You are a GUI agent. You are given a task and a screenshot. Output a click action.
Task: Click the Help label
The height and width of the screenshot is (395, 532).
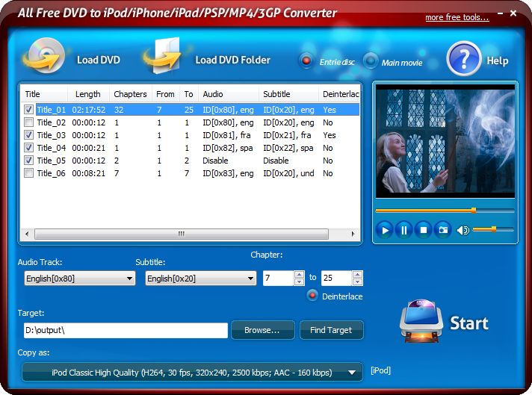pyautogui.click(x=498, y=60)
